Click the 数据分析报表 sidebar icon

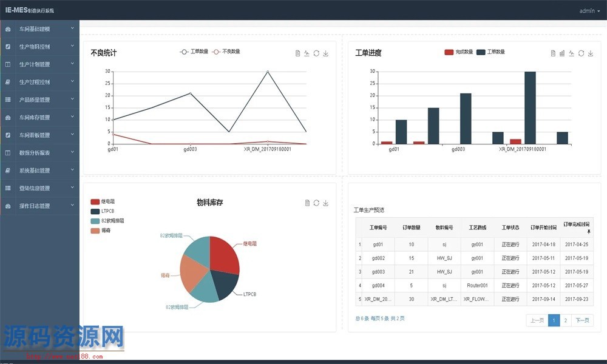coord(8,153)
